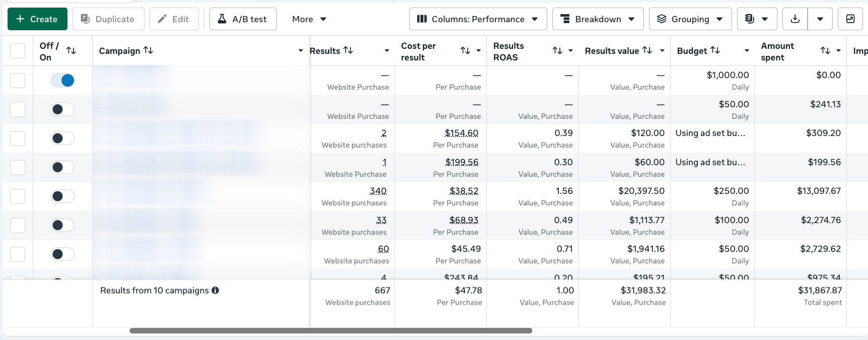Toggle on campaign with $2,274.76 spent

[x=62, y=225]
